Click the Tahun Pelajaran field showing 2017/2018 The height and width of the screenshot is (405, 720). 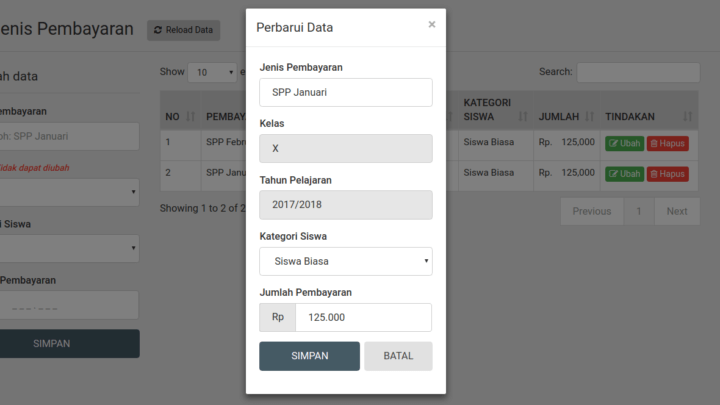[346, 205]
